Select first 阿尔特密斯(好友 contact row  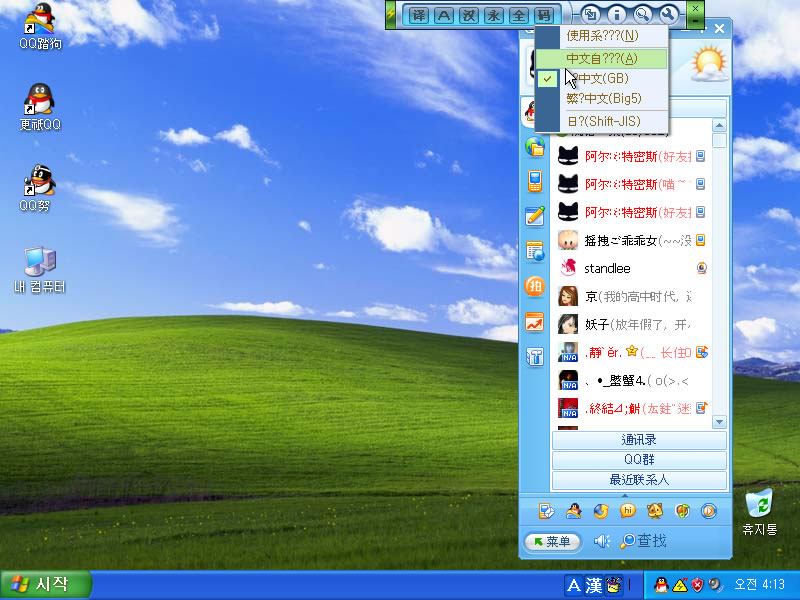[632, 156]
